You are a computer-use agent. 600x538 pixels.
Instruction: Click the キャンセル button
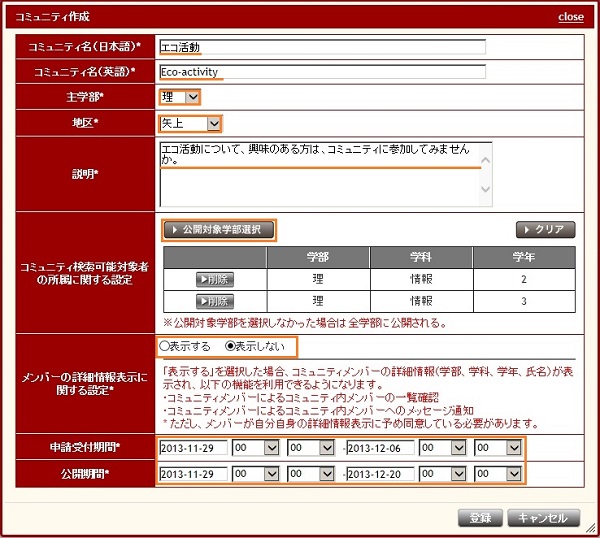(543, 517)
